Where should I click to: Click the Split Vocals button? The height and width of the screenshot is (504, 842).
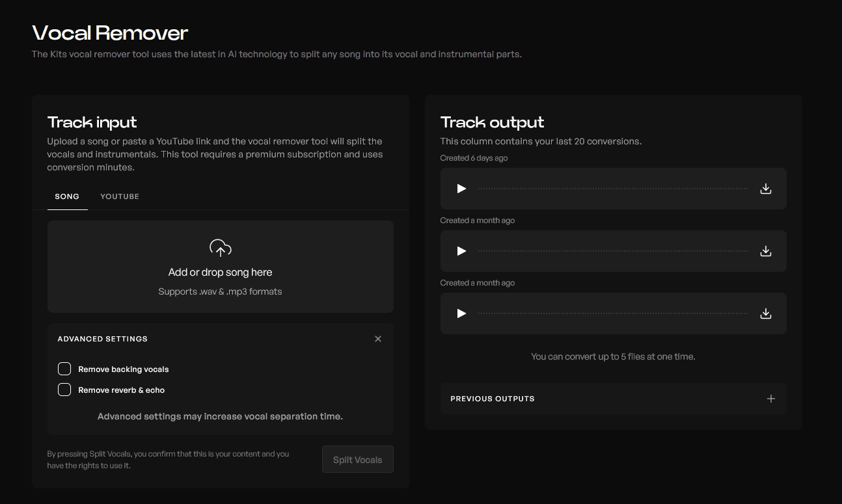coord(358,460)
